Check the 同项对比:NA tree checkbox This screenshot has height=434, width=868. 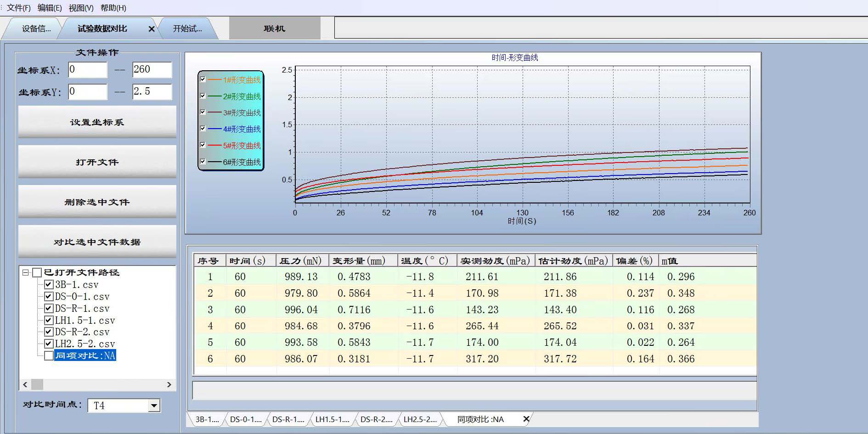tap(49, 355)
